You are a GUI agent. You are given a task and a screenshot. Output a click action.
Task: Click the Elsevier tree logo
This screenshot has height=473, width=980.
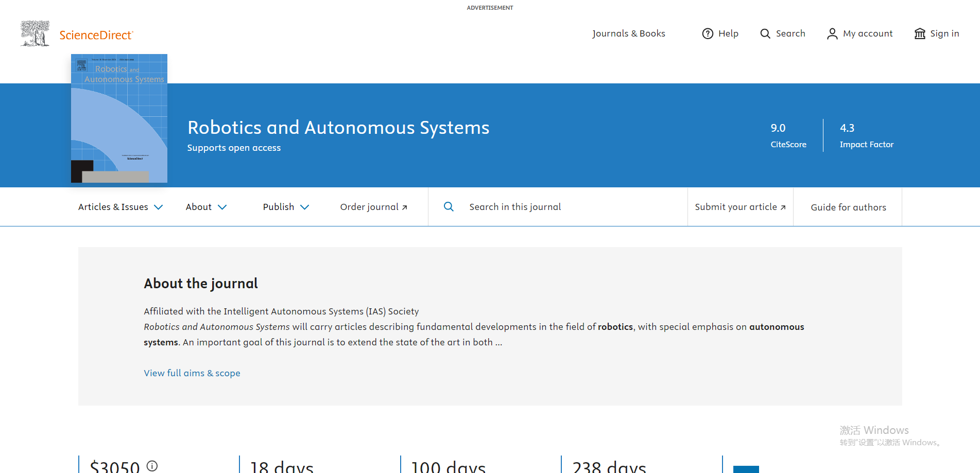tap(35, 33)
